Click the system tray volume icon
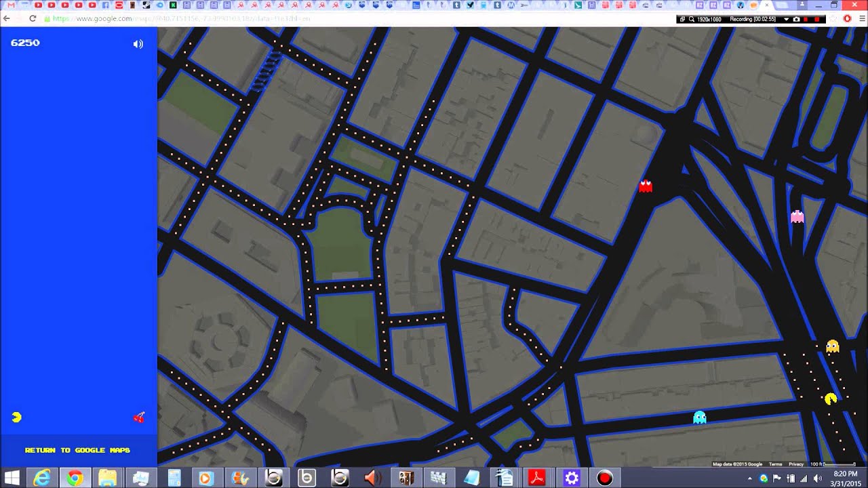868x488 pixels. [818, 478]
